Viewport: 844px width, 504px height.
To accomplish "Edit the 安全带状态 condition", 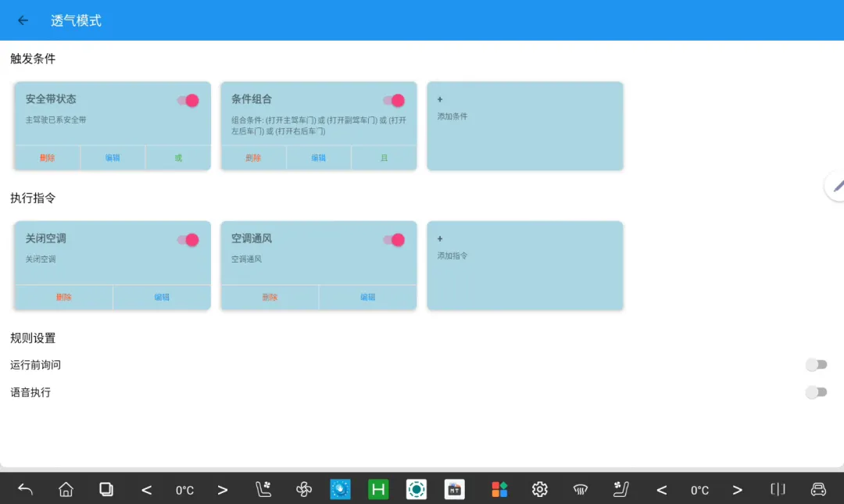I will [113, 158].
